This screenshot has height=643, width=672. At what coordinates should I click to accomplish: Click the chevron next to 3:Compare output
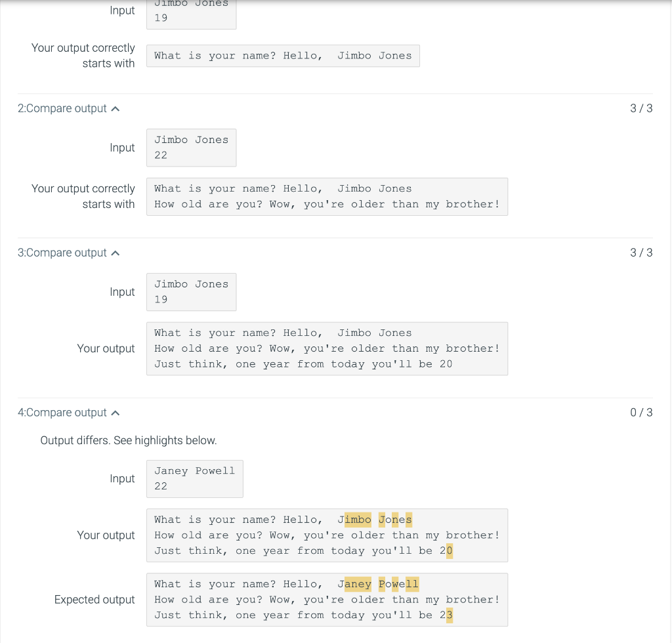[115, 253]
